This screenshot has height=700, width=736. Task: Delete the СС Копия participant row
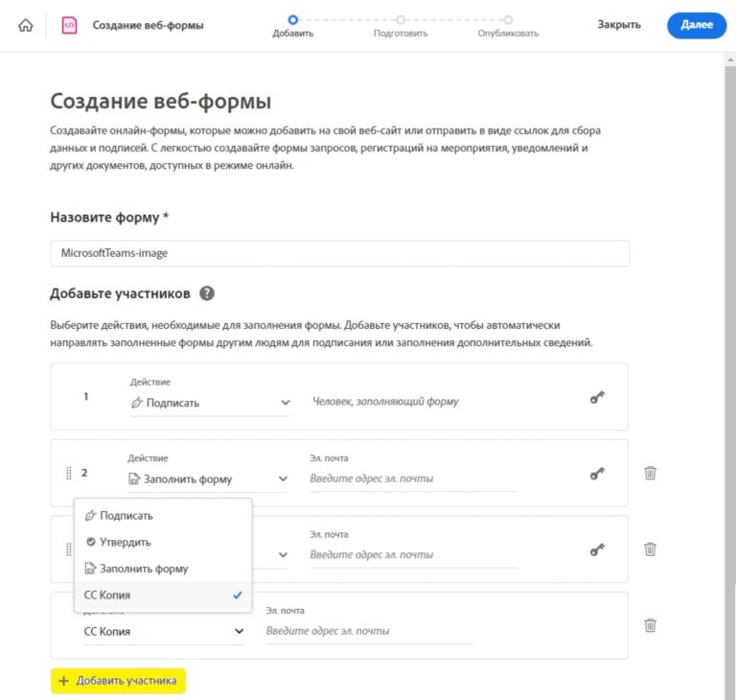[650, 625]
